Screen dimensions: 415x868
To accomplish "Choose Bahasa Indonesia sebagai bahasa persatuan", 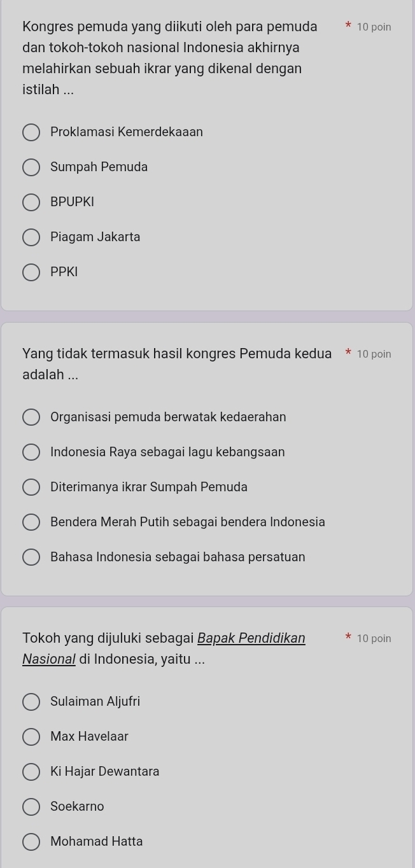I will pos(31,557).
